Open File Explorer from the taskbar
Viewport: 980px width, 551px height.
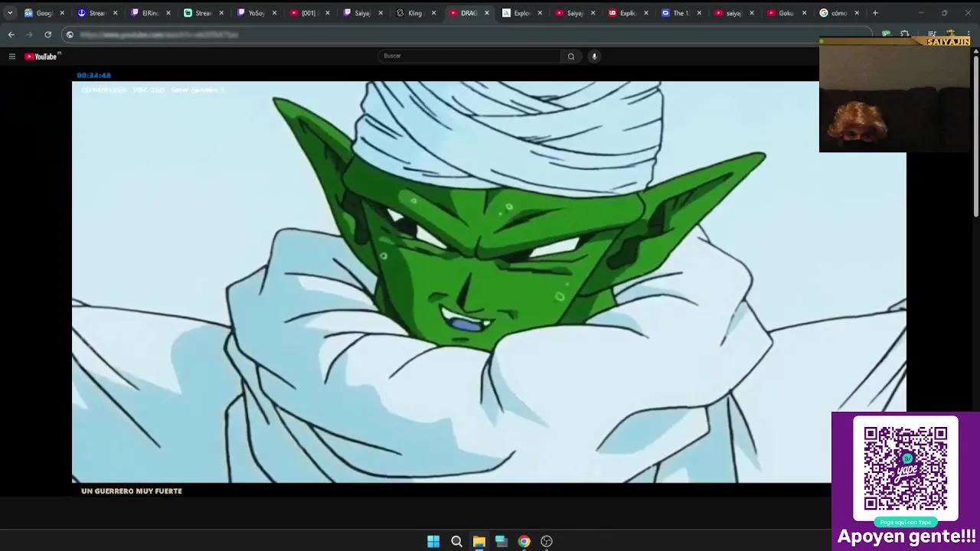pos(479,541)
